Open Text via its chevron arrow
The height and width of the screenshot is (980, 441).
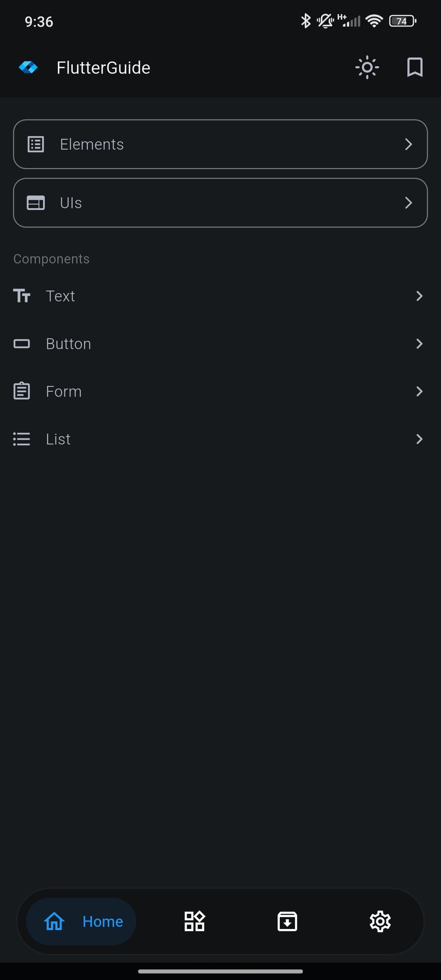[x=419, y=296]
